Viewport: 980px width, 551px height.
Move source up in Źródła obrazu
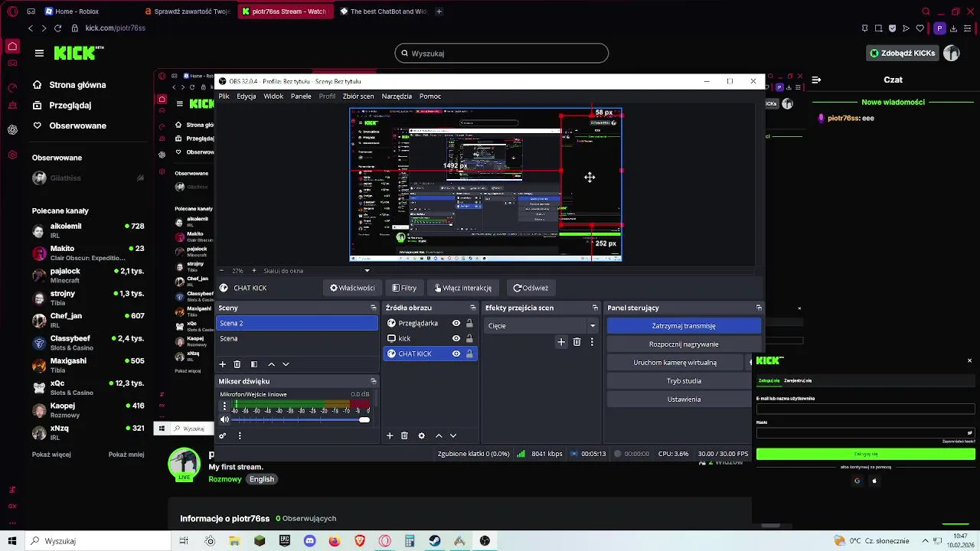click(439, 435)
